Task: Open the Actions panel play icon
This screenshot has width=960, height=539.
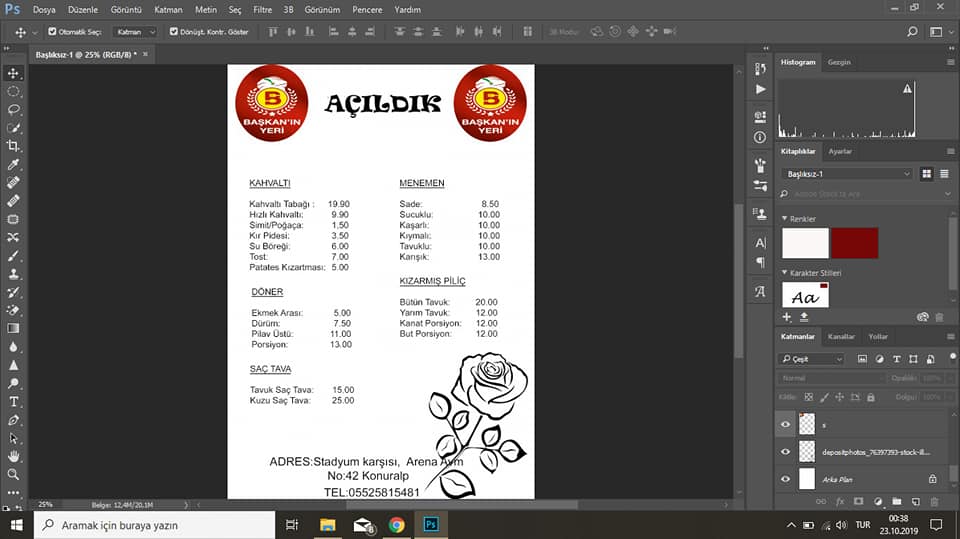Action: point(760,89)
